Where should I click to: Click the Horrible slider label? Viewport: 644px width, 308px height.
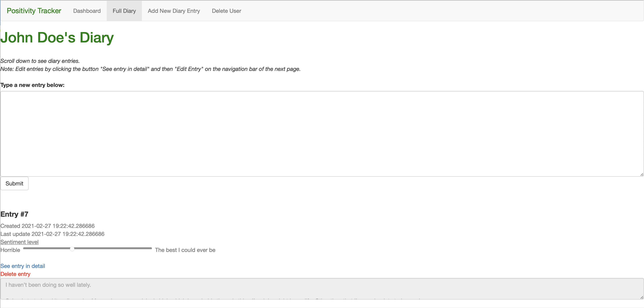pos(10,250)
